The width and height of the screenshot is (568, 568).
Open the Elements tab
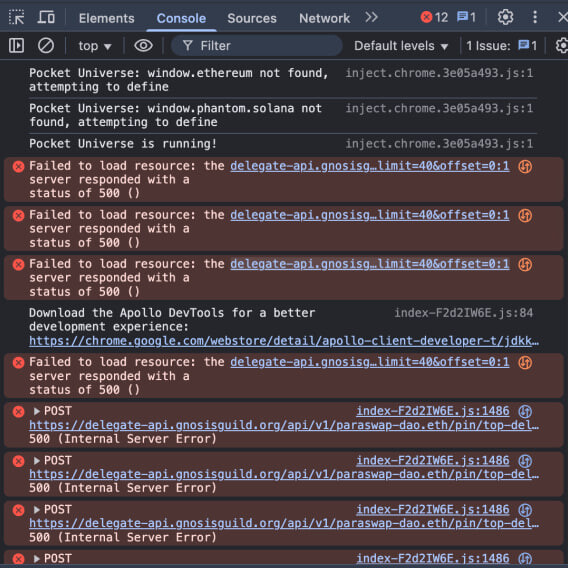pos(106,18)
